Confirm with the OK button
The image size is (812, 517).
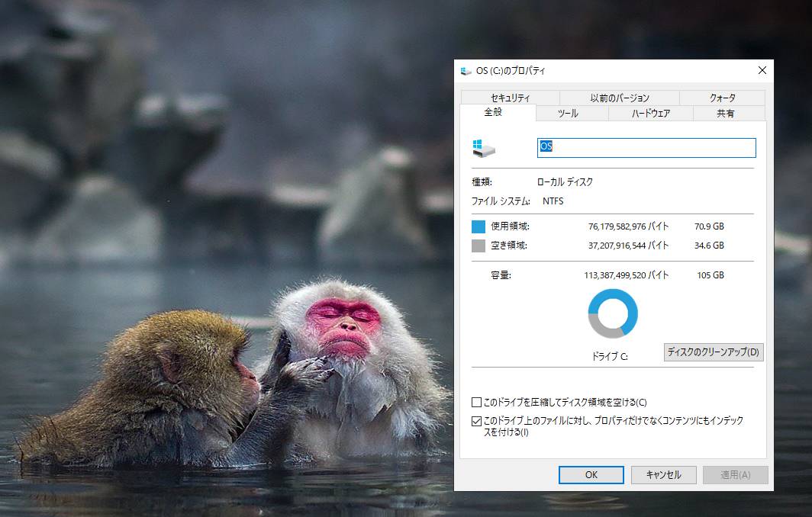coord(591,474)
